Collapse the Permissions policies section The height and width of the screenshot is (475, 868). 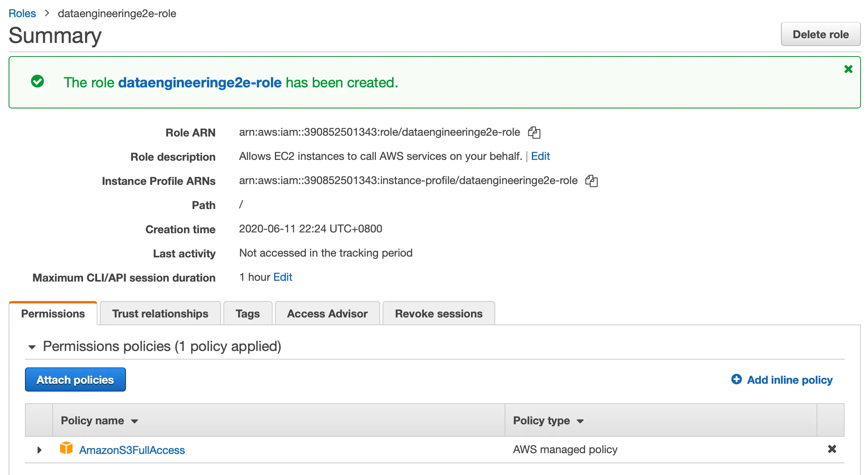32,347
